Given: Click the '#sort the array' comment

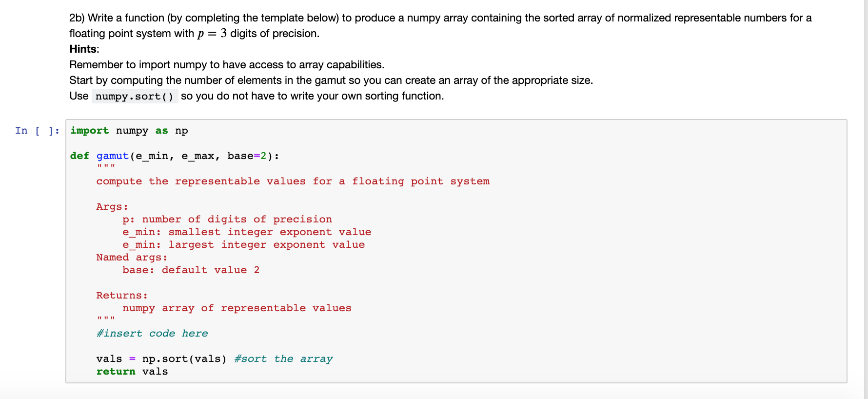Looking at the screenshot, I should pyautogui.click(x=283, y=359).
